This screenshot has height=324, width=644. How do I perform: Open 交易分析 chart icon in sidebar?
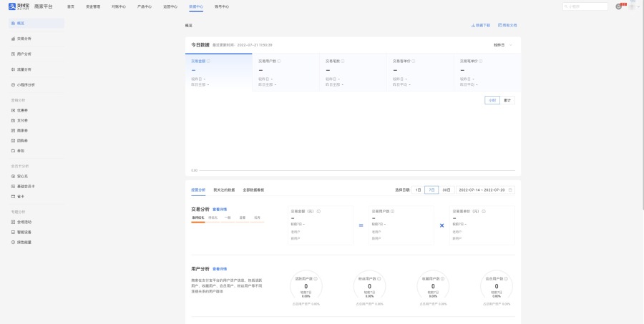tap(13, 39)
